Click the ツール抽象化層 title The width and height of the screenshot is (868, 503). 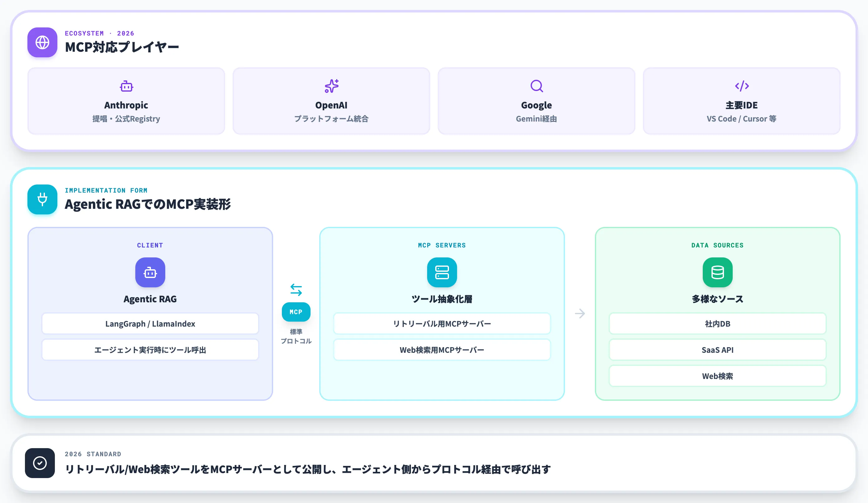442,299
